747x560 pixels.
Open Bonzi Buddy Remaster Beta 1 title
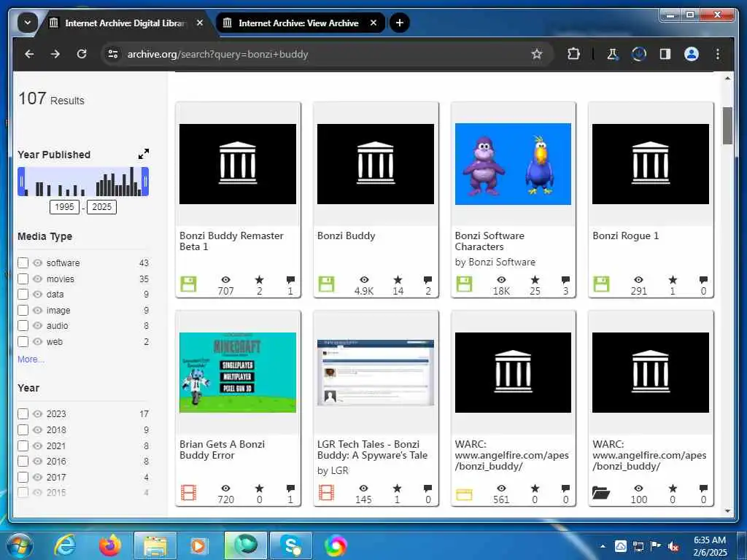click(231, 241)
